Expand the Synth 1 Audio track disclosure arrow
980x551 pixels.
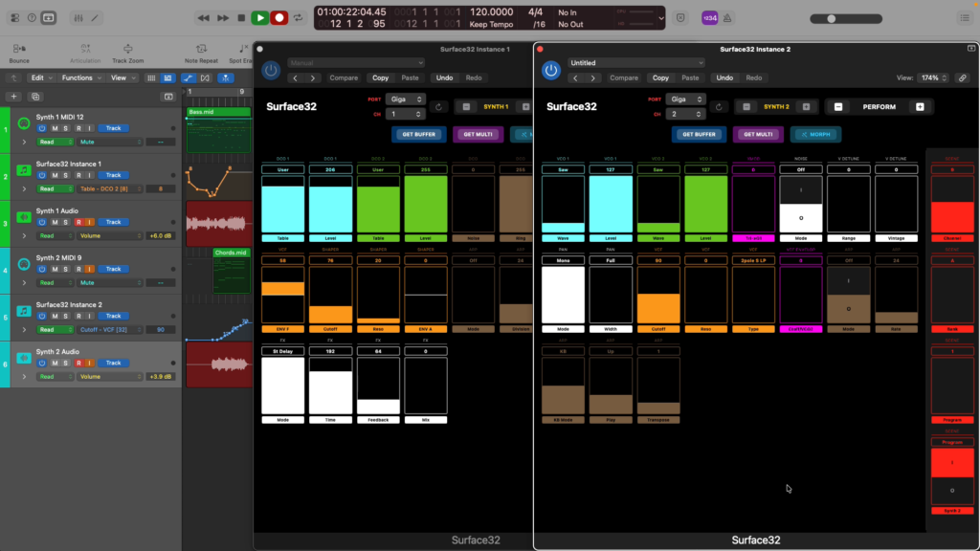coord(26,234)
